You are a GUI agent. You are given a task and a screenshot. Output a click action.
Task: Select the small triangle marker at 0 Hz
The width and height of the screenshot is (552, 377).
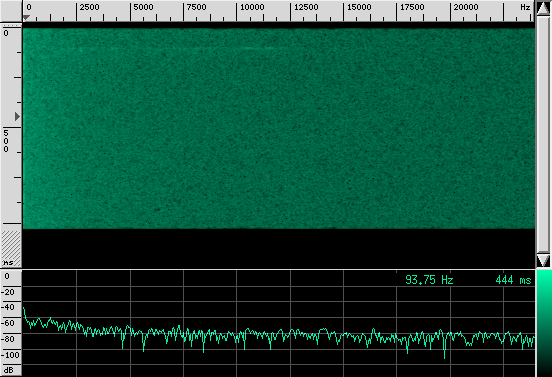(26, 18)
